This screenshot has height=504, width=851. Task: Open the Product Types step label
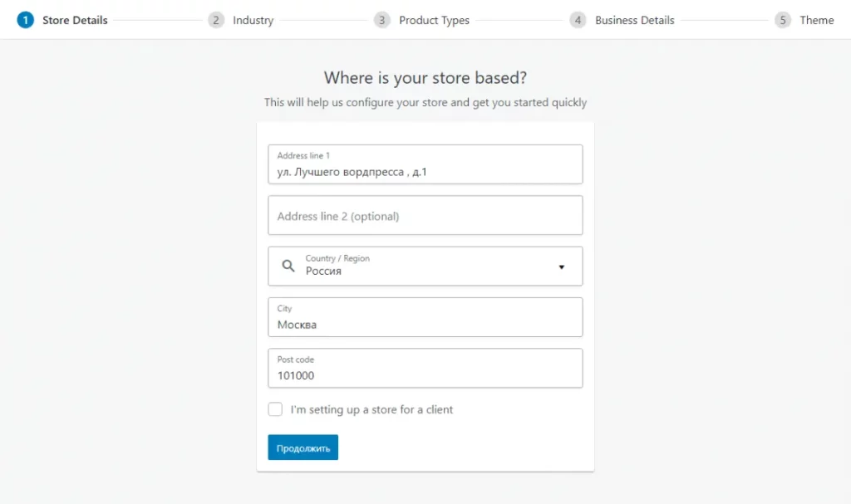coord(434,20)
